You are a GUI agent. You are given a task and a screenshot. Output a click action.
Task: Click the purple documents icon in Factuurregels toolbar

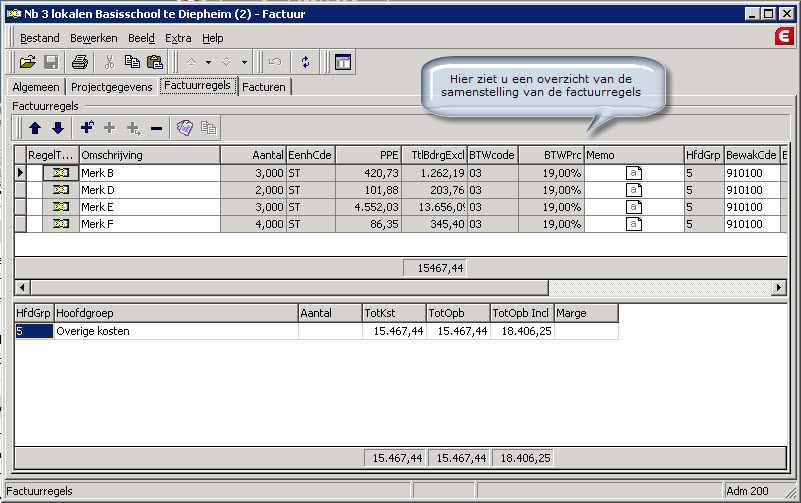tap(184, 127)
